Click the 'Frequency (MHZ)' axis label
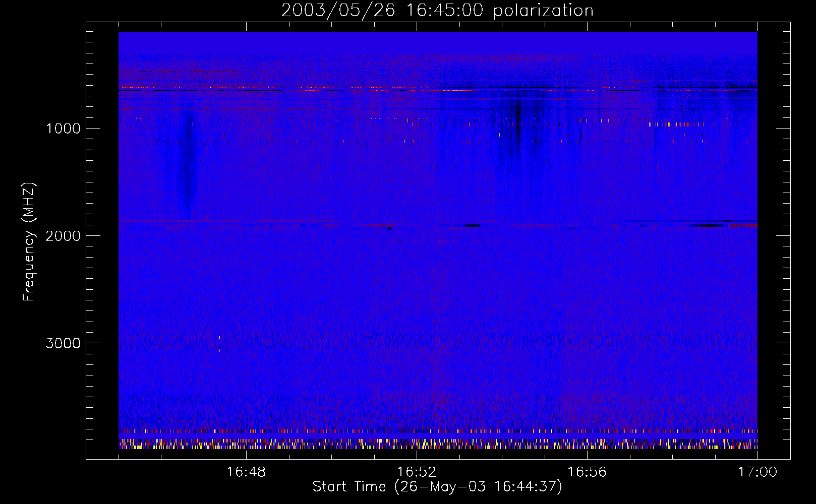 coord(29,242)
